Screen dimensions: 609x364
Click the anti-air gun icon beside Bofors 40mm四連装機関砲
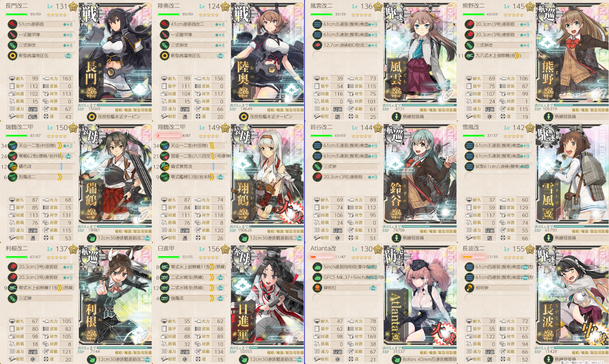tap(396, 360)
